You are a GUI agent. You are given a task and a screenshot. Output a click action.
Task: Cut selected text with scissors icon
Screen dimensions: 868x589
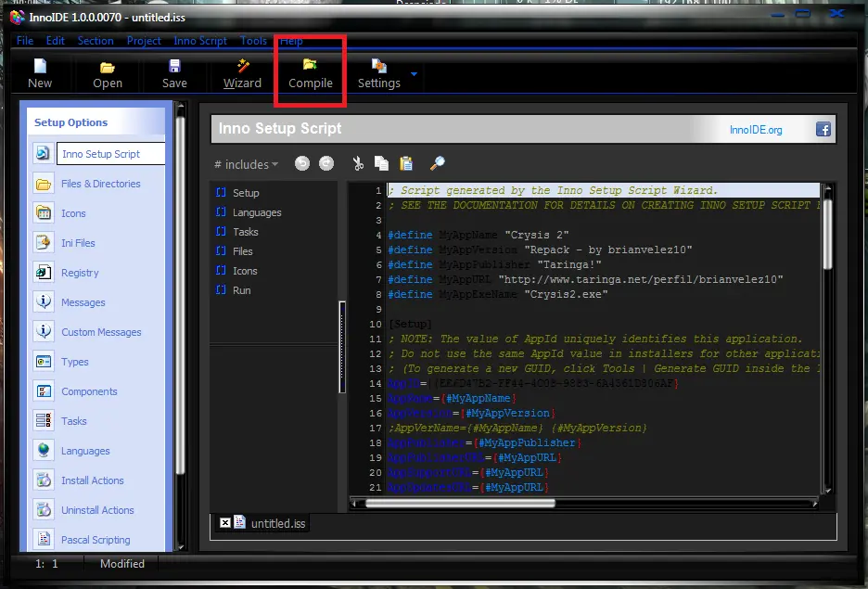click(357, 163)
